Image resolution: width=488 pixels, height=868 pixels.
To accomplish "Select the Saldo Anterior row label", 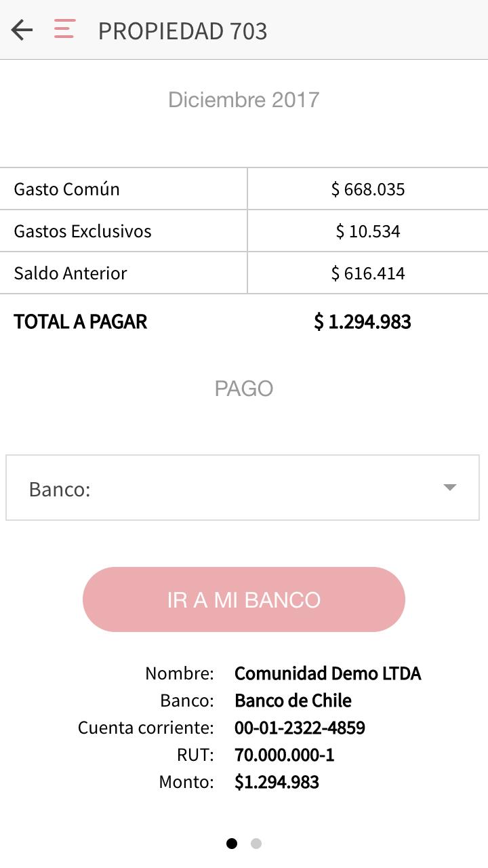I will click(x=70, y=273).
